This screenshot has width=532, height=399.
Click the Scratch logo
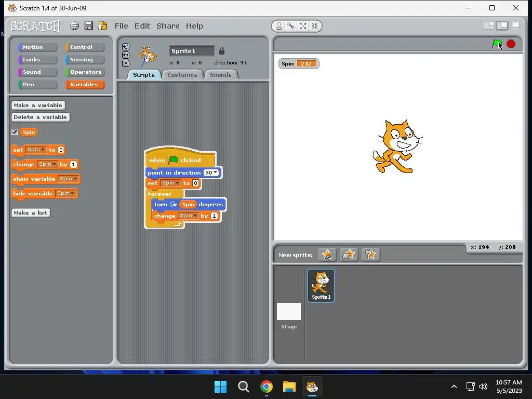coord(36,26)
